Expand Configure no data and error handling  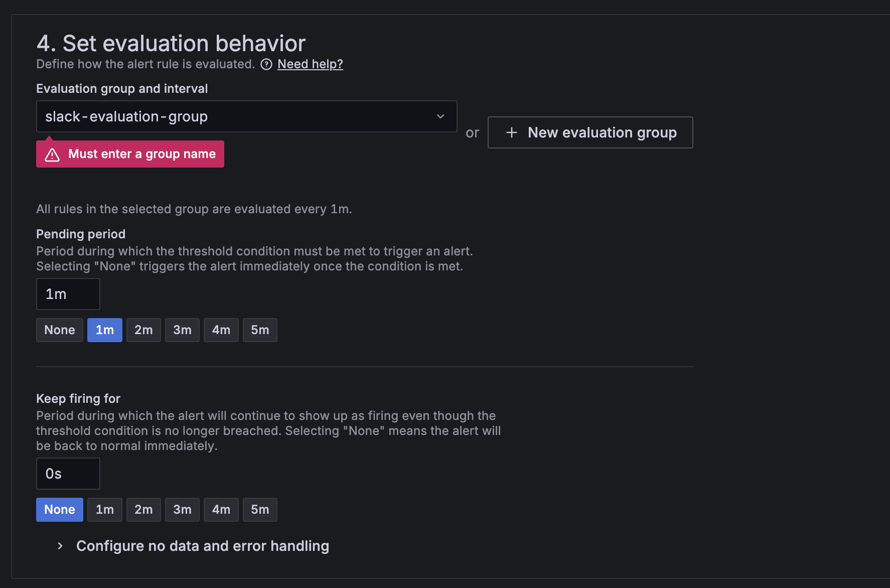(202, 546)
